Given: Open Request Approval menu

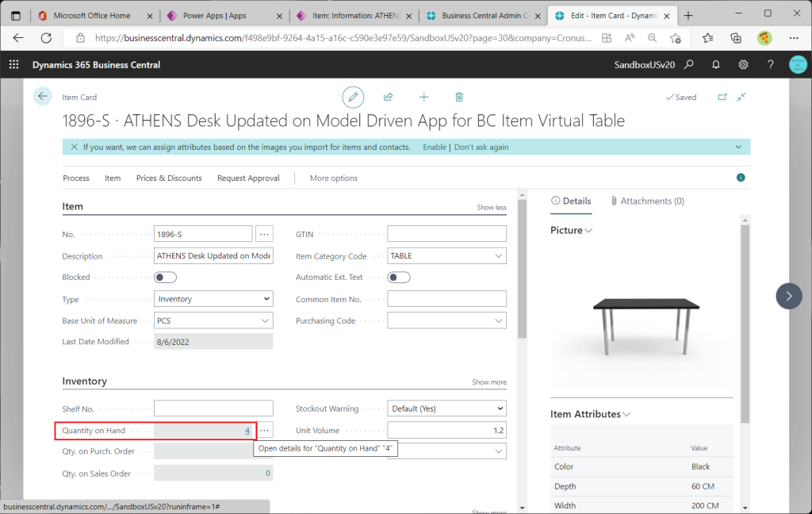Looking at the screenshot, I should point(248,178).
